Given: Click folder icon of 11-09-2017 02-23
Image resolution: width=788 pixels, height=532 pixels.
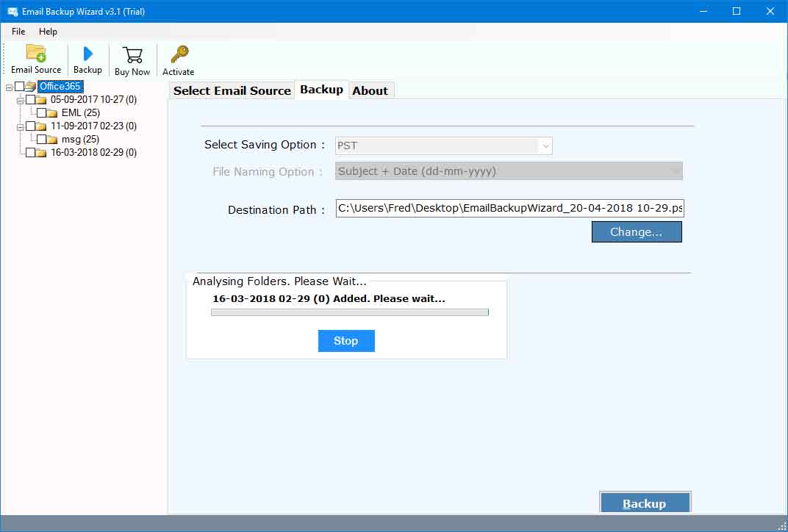Looking at the screenshot, I should [41, 126].
